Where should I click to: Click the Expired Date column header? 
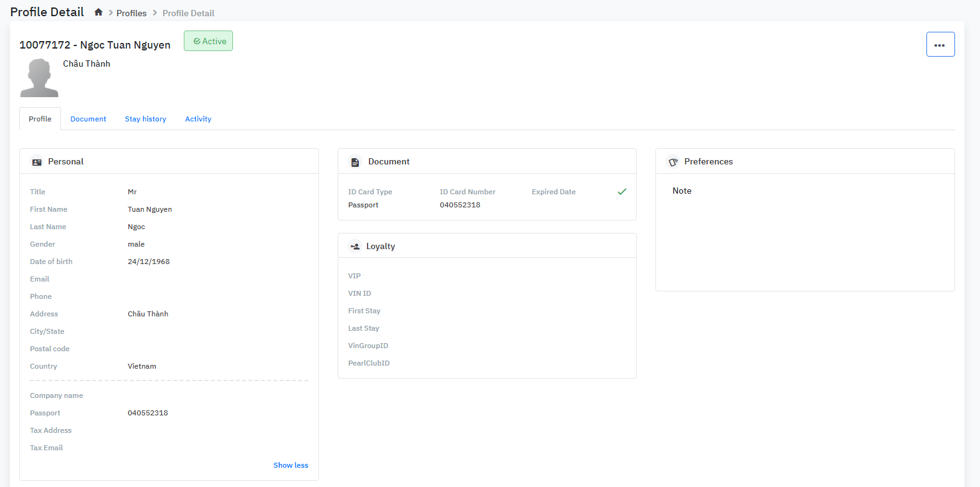click(553, 192)
